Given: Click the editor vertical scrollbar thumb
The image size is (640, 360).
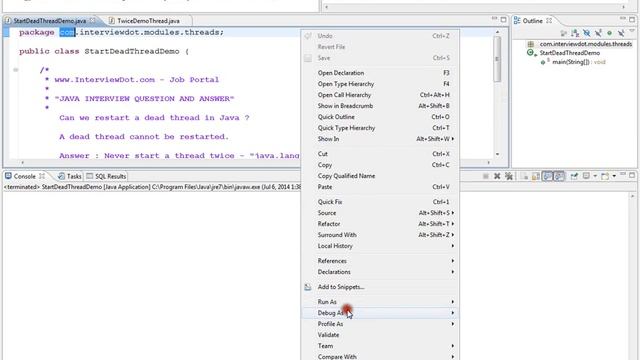Looking at the screenshot, I should (497, 59).
